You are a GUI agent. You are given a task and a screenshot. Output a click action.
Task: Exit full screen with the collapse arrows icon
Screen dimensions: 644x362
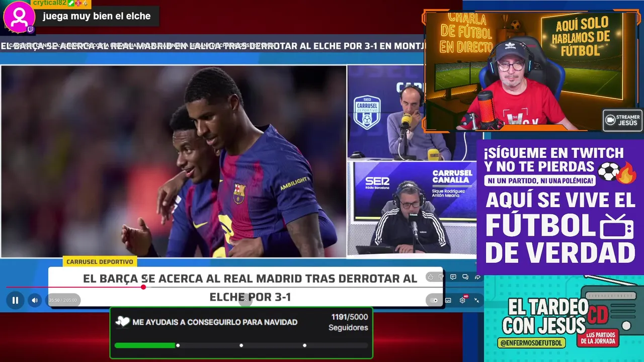(x=476, y=300)
